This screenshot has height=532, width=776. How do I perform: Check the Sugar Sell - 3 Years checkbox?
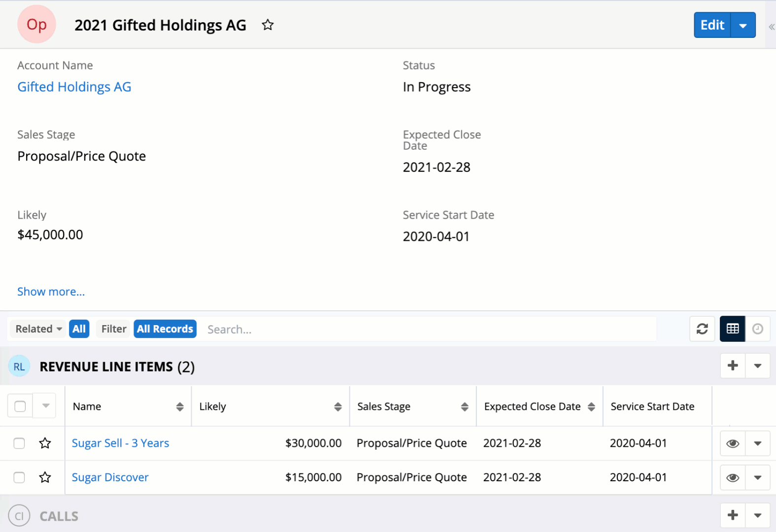point(19,443)
